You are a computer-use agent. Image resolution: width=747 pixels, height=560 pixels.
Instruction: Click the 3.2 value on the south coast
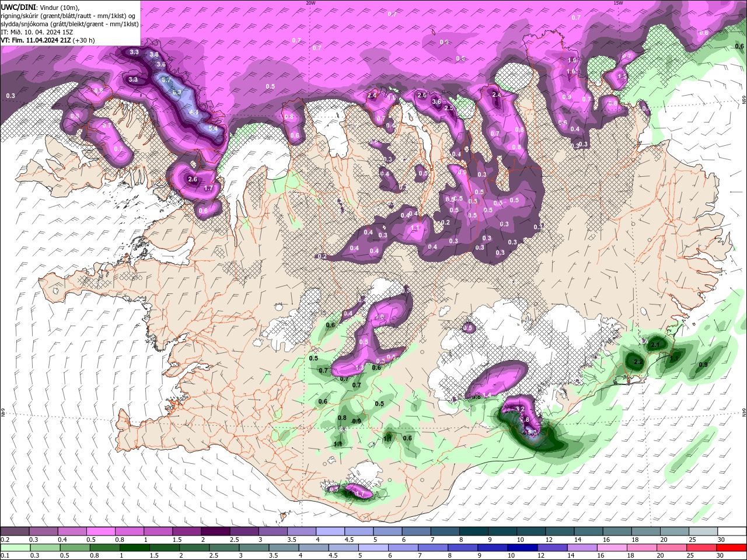[521, 409]
